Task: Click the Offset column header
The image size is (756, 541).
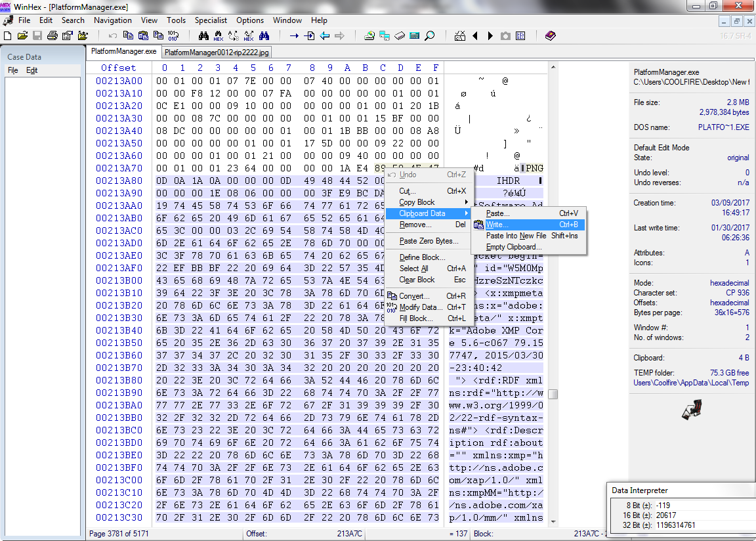Action: (x=119, y=68)
